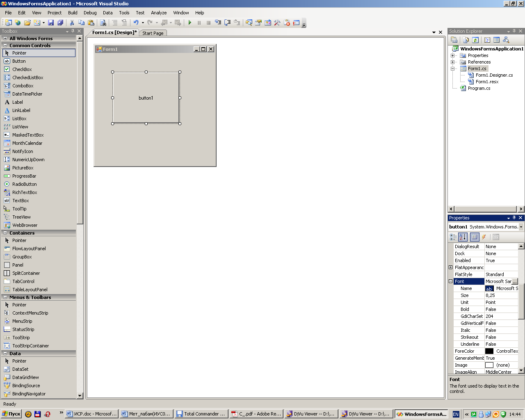Click View Code icon in Solution Explorer
Viewport: 525px width, 420px height.
[487, 40]
